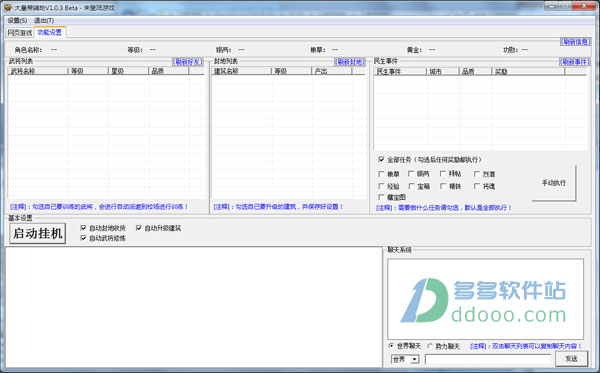Switch to the 网页游戏 tab
This screenshot has height=373, width=600.
click(x=20, y=33)
